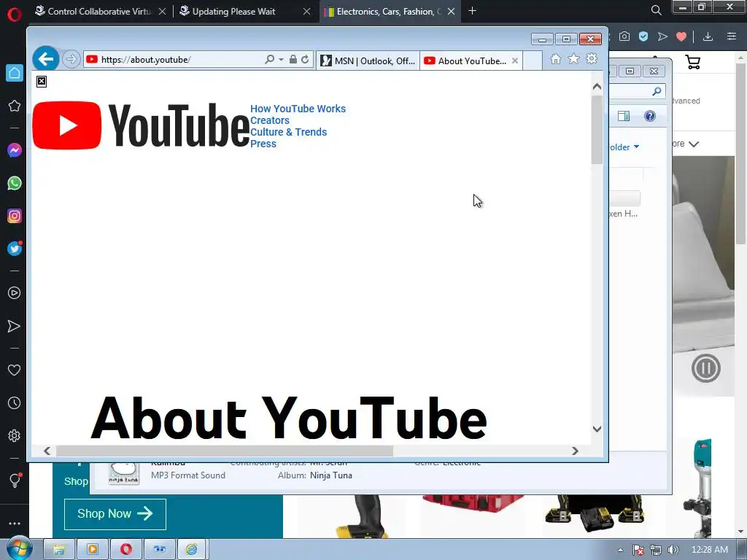
Task: Click the IE horizontal scrollbar thumb
Action: coord(225,451)
